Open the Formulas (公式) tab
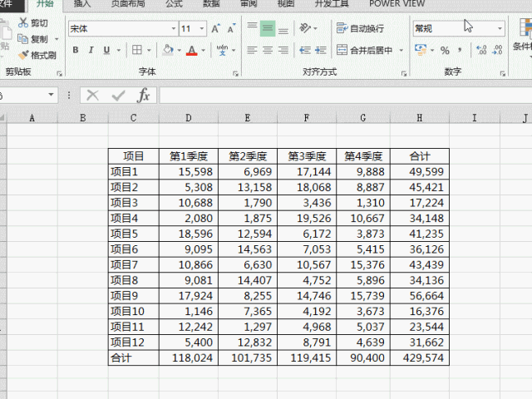532x399 pixels. (174, 3)
